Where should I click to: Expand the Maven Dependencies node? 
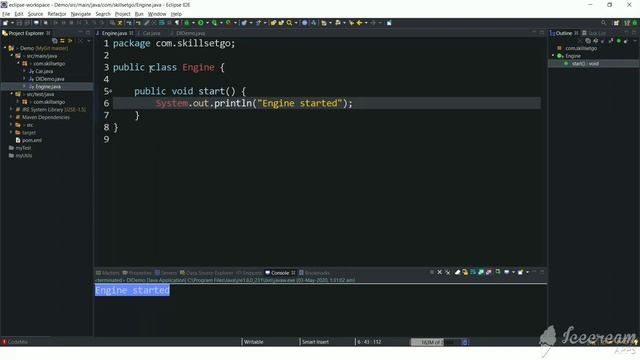coord(11,117)
